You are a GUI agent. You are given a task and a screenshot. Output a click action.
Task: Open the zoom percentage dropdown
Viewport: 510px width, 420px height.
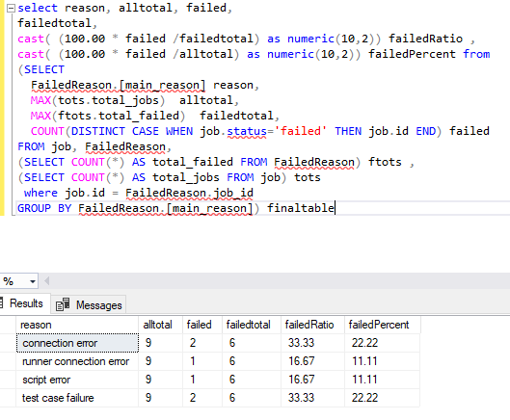[33, 281]
